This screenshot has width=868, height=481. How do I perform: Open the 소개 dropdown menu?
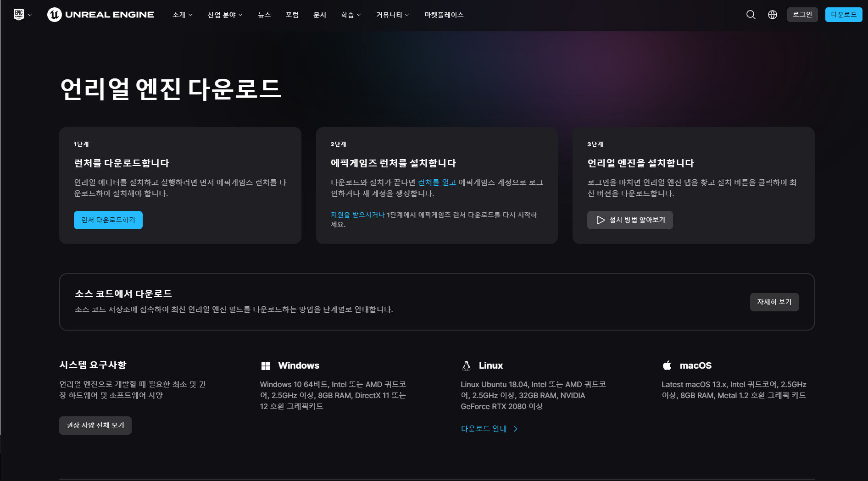tap(182, 15)
